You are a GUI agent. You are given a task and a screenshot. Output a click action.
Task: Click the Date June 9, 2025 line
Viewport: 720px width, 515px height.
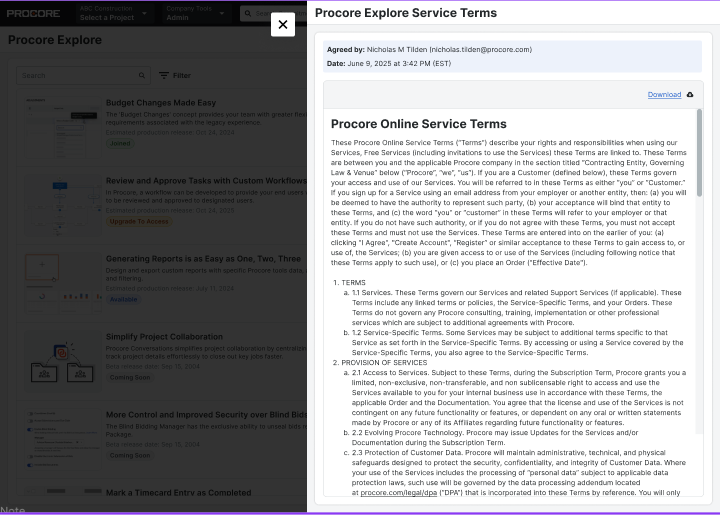tap(389, 63)
